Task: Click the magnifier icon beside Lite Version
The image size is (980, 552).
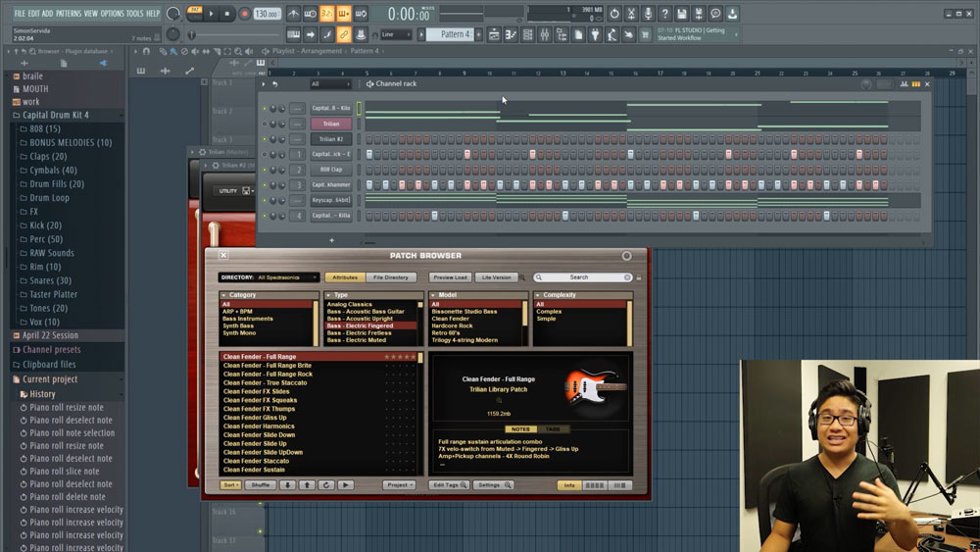Action: [523, 277]
